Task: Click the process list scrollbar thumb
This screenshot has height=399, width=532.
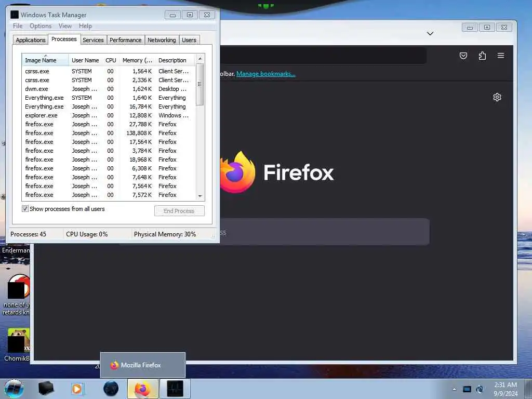Action: 200,84
